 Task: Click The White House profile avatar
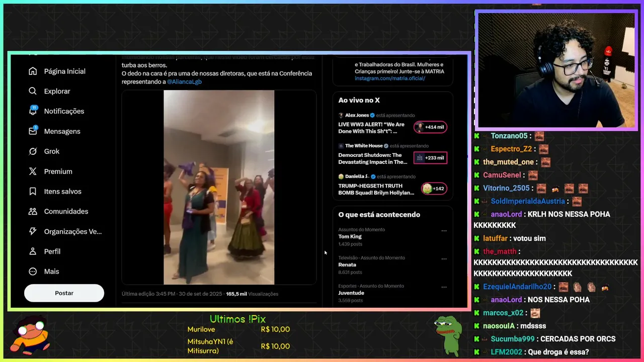tap(341, 146)
